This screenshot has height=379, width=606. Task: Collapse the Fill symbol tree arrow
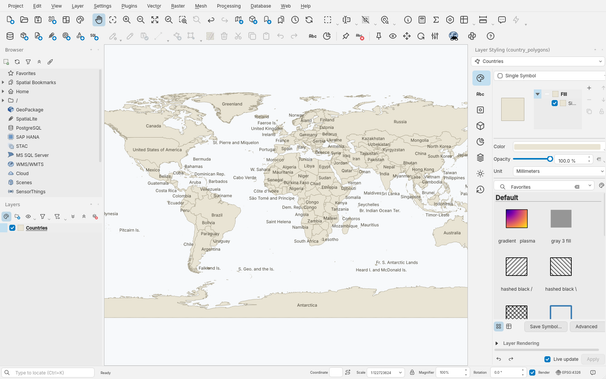tap(538, 94)
